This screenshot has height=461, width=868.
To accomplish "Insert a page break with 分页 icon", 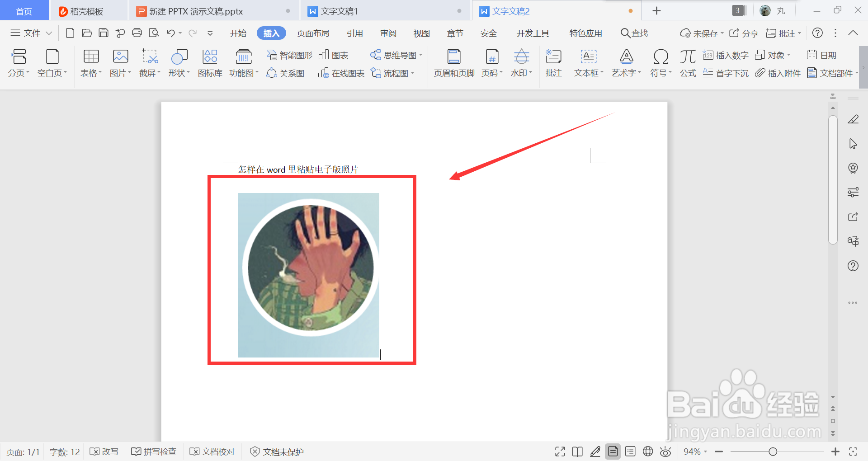I will tap(19, 56).
